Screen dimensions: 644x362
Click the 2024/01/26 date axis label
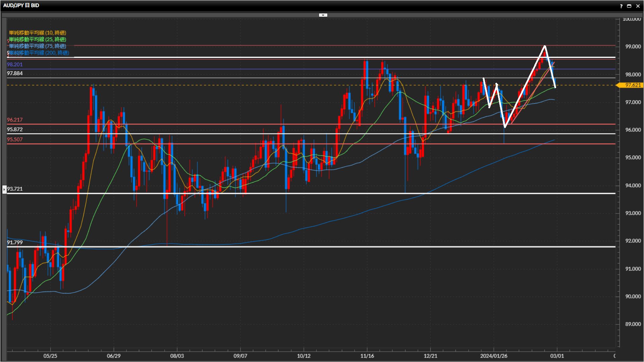point(493,356)
